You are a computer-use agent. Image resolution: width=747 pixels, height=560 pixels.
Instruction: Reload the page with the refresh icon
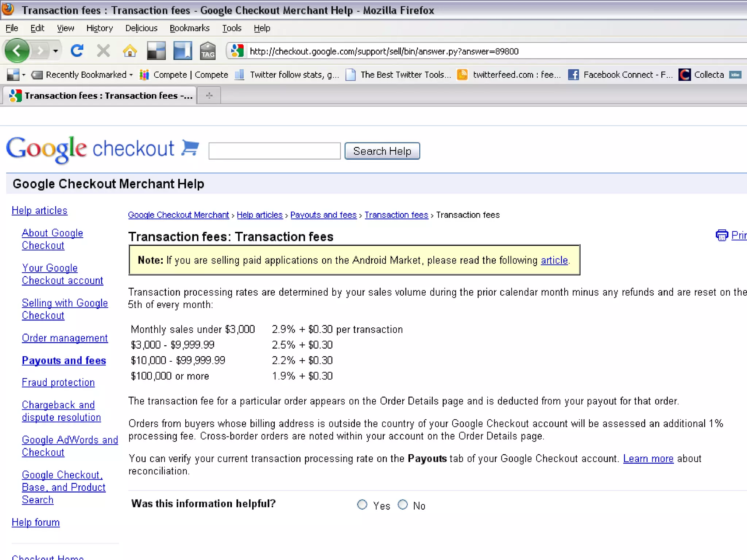tap(77, 51)
